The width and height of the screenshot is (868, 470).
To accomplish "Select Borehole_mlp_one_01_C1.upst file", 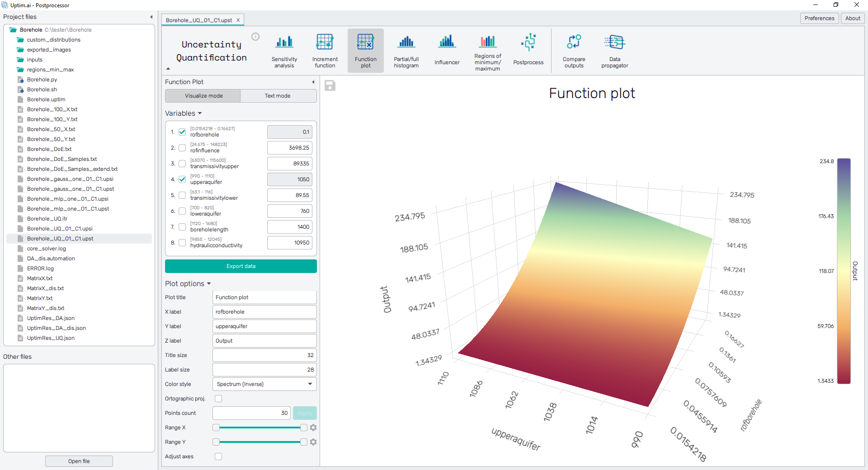I will [68, 209].
